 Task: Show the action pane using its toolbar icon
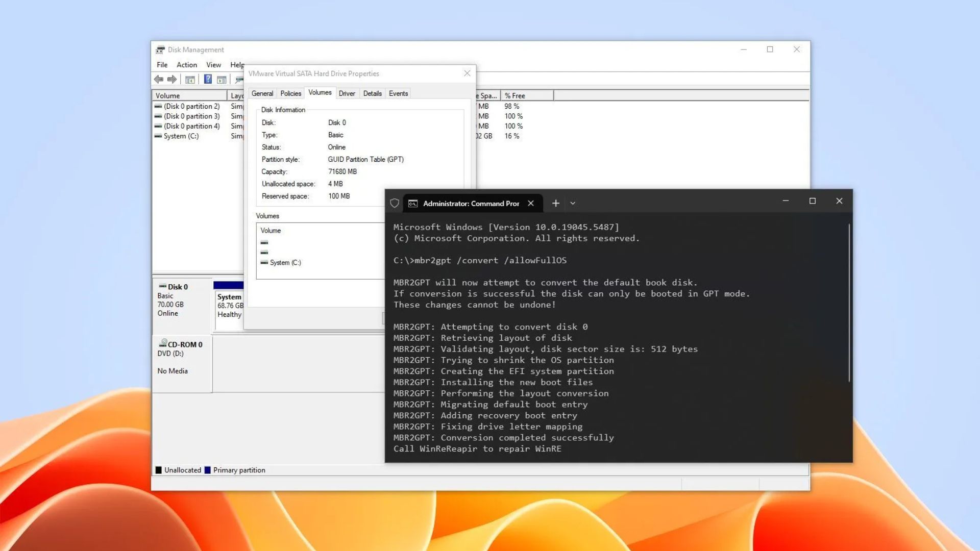(222, 79)
